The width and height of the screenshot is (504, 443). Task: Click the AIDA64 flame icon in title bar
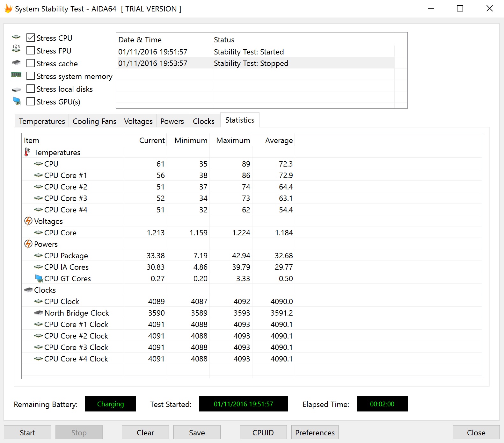9,9
